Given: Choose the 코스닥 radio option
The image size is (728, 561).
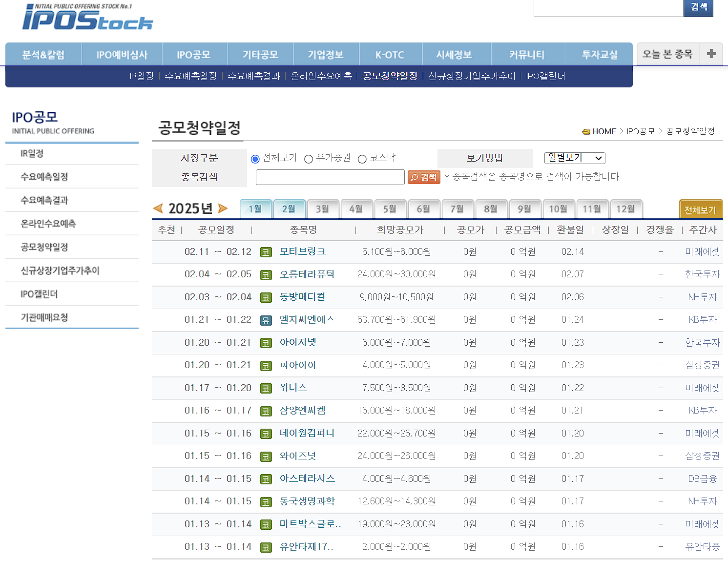Looking at the screenshot, I should 362,158.
